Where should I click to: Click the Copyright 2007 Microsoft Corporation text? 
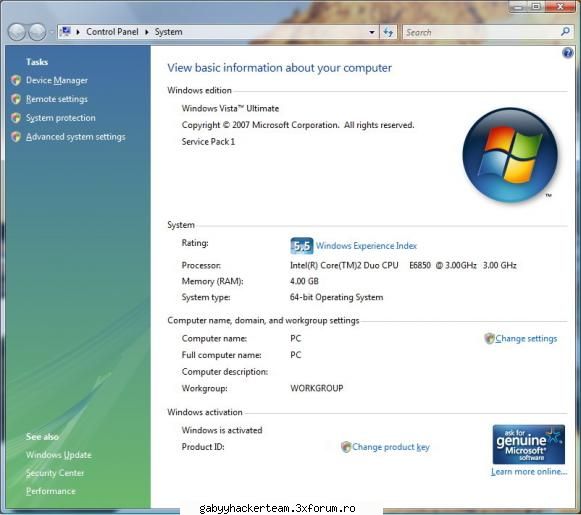tap(298, 125)
